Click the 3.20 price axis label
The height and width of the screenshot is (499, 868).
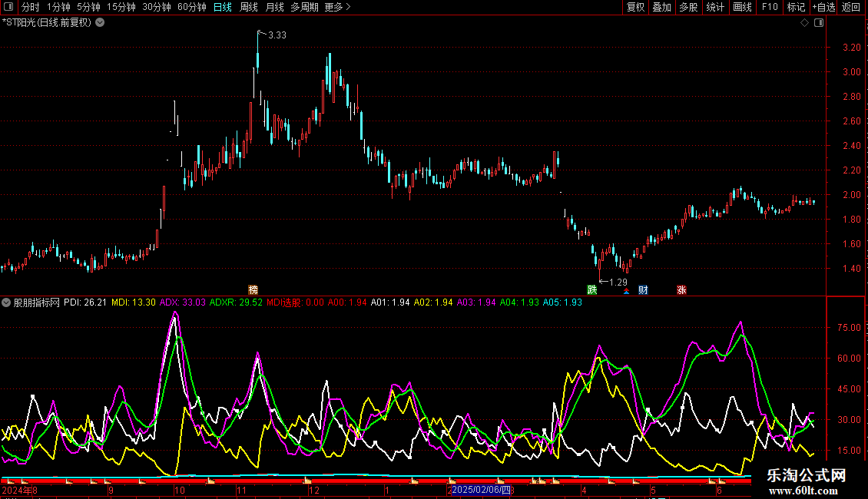852,48
